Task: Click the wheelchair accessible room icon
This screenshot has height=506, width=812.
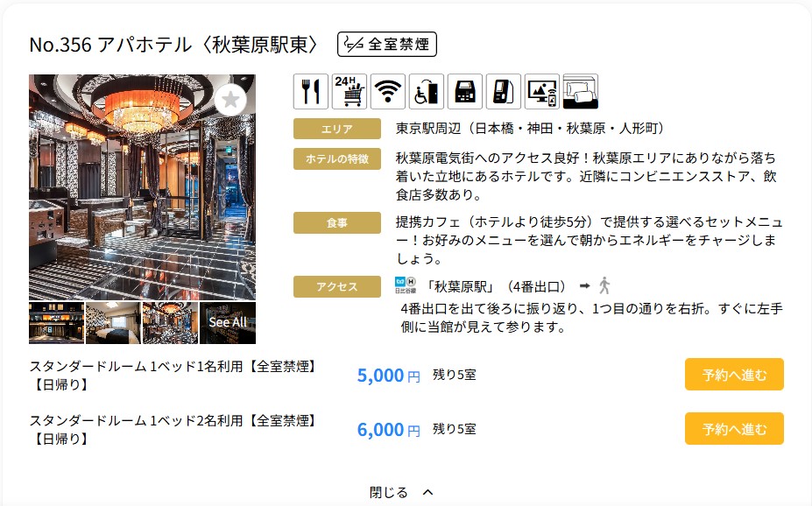Action: (x=427, y=92)
